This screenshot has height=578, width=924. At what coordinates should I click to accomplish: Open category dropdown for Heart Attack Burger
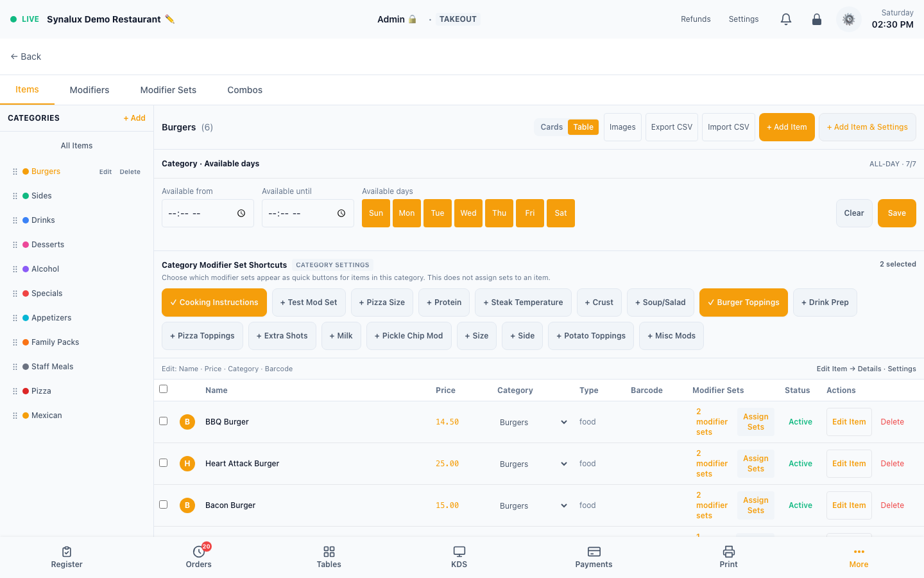pyautogui.click(x=533, y=464)
